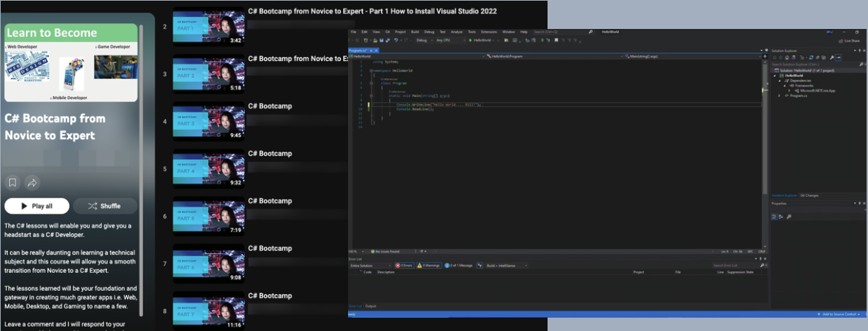Click the Save All icon in Visual Studio
The height and width of the screenshot is (331, 868).
click(x=388, y=40)
